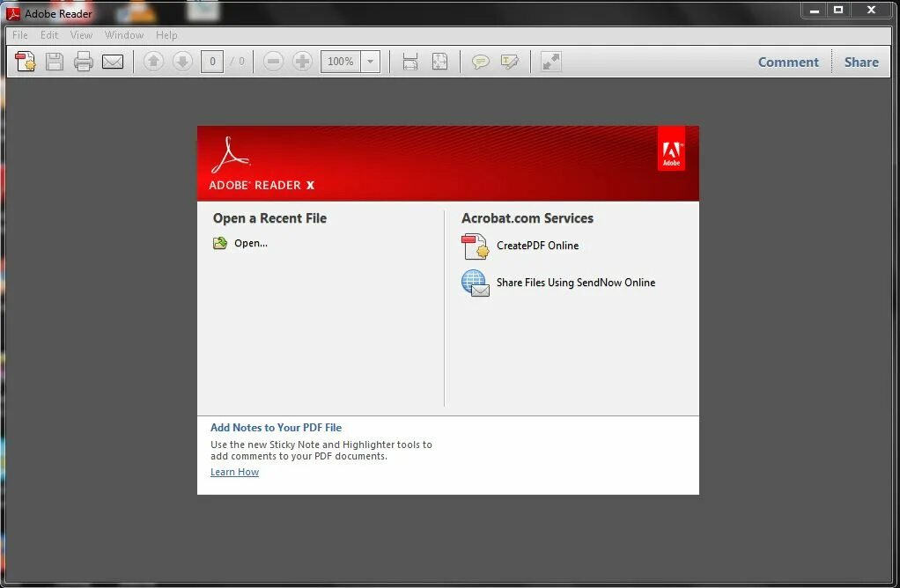Go to previous page arrow icon
Image resolution: width=900 pixels, height=588 pixels.
point(153,62)
